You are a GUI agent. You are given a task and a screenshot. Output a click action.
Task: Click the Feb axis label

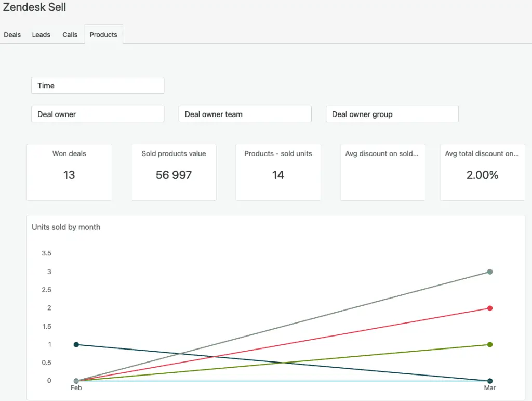tap(76, 388)
